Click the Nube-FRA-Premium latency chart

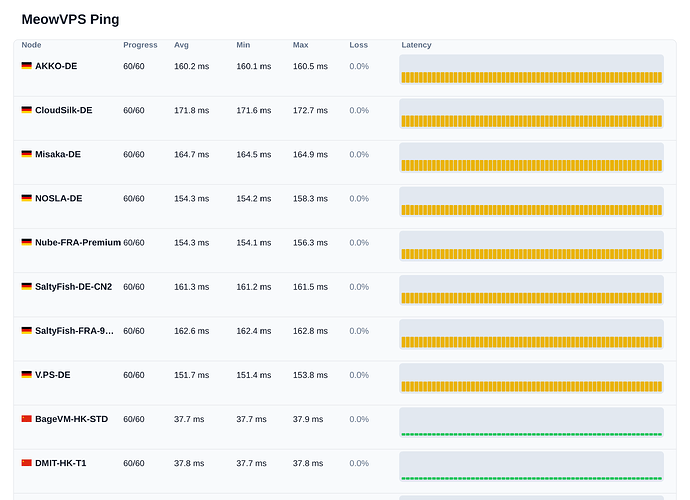(532, 246)
